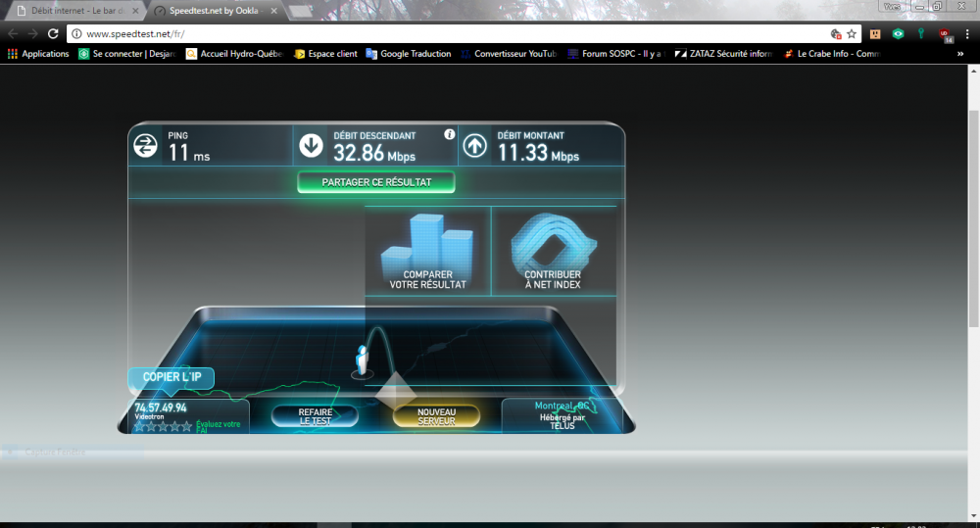The height and width of the screenshot is (528, 980).
Task: Click the person marker on the map
Action: (x=362, y=361)
